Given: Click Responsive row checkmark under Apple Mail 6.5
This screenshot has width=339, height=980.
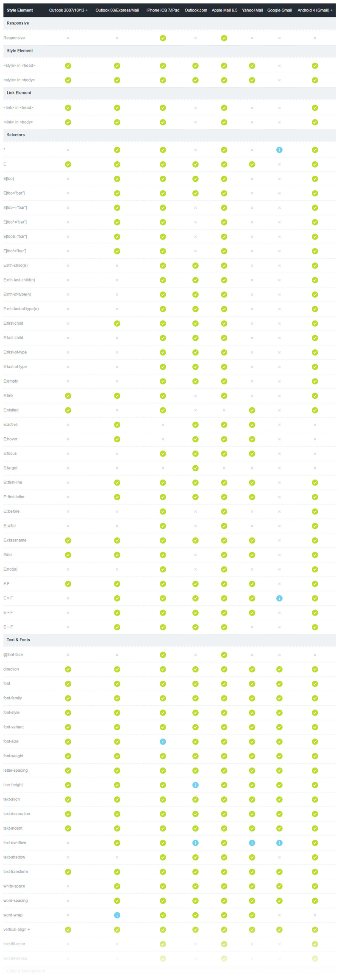Looking at the screenshot, I should click(x=224, y=38).
